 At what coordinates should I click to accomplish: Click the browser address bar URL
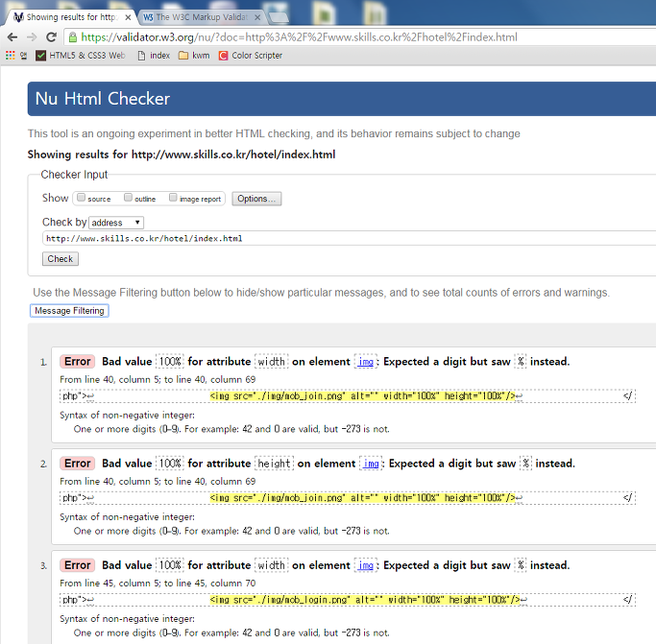coord(299,37)
